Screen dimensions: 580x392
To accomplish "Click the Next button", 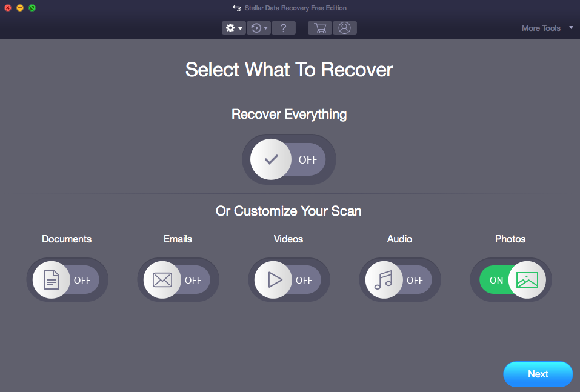I will pos(538,374).
